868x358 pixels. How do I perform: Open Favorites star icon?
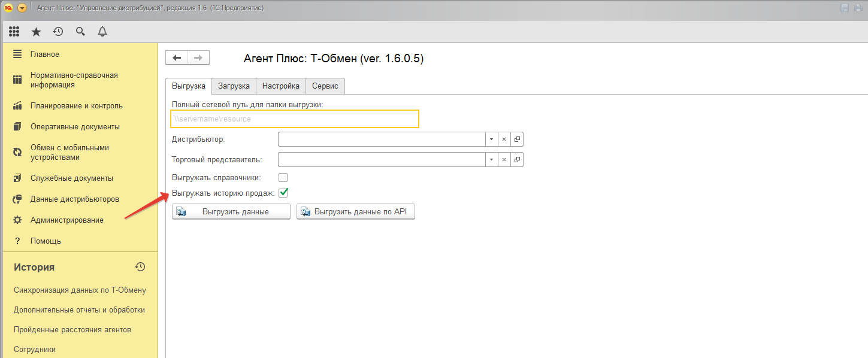point(36,31)
